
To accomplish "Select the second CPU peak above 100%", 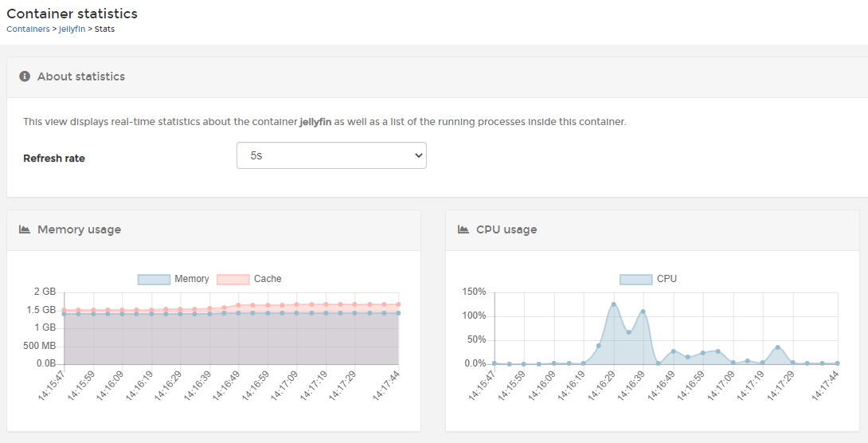I will pos(643,312).
